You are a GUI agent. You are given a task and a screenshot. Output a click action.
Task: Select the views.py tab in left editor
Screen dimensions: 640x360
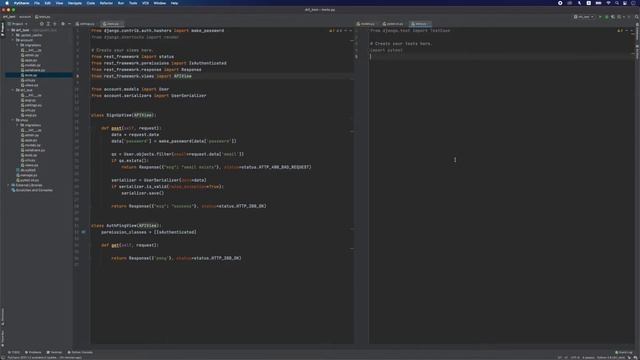tap(111, 24)
